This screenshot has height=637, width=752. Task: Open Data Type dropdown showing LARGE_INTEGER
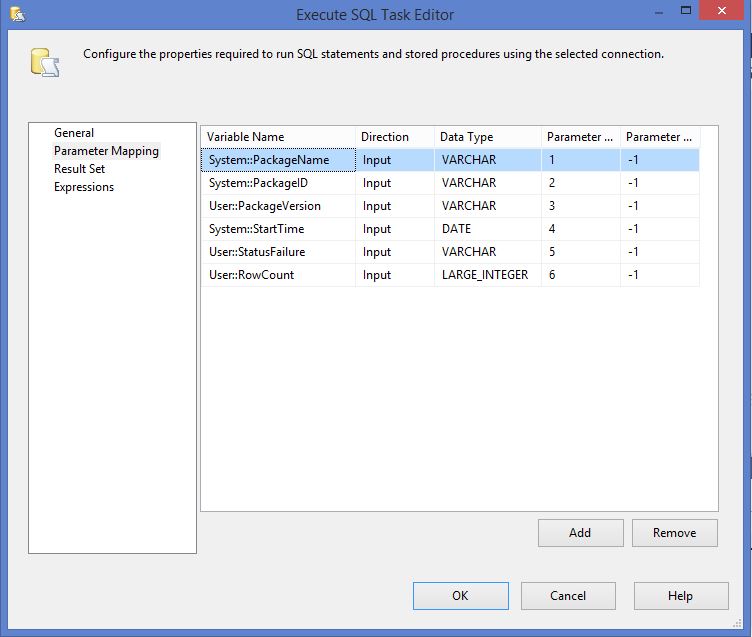(485, 275)
